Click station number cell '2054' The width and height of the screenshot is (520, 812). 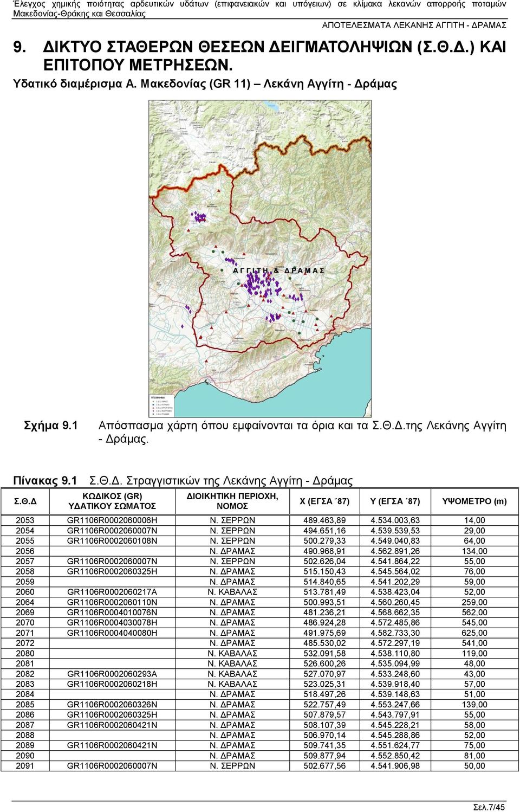pos(25,531)
